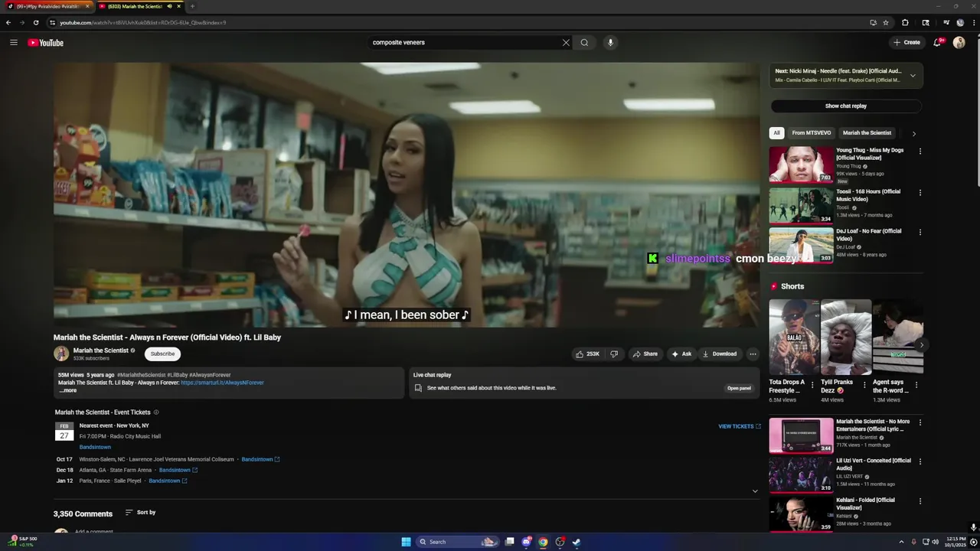Show chat replay
The image size is (980, 551).
point(846,106)
